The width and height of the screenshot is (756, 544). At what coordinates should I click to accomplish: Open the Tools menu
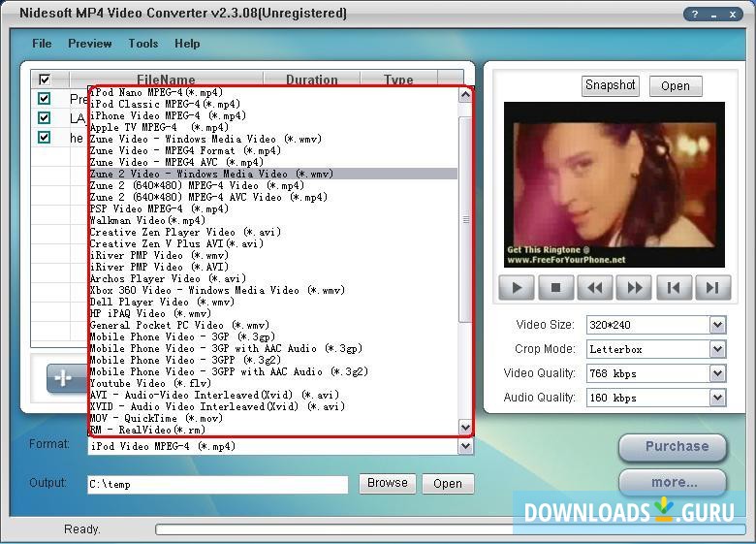143,44
